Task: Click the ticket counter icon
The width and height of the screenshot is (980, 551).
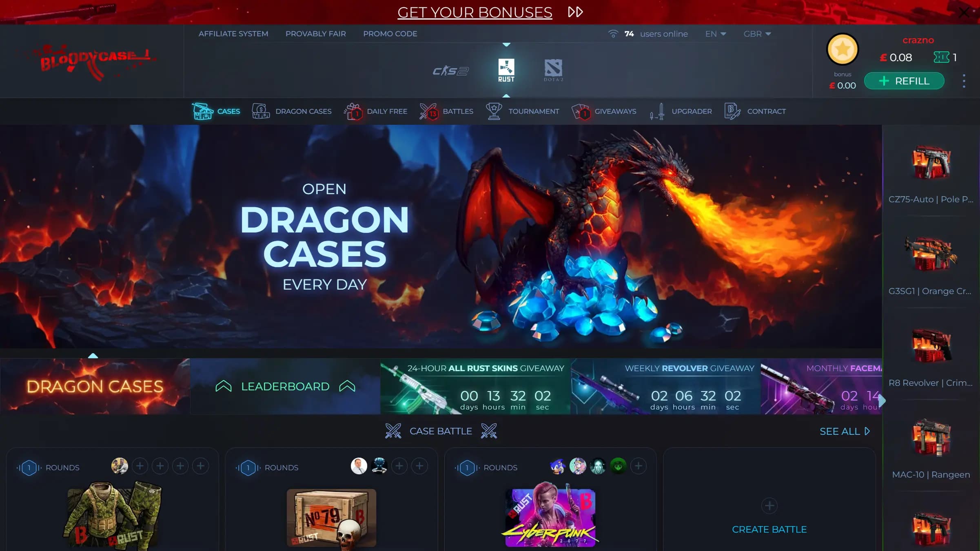Action: click(x=941, y=57)
